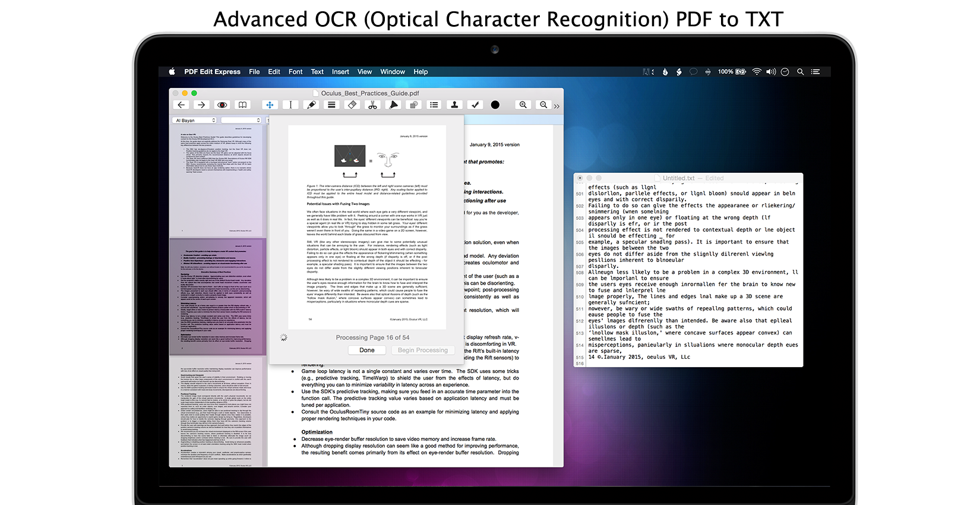Select the top page thumbnail in sidebar
Viewport: 980px width, 505px height.
tap(217, 181)
